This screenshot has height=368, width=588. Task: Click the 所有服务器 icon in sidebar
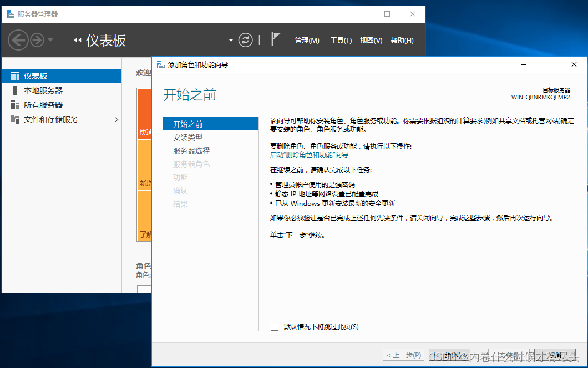point(15,105)
